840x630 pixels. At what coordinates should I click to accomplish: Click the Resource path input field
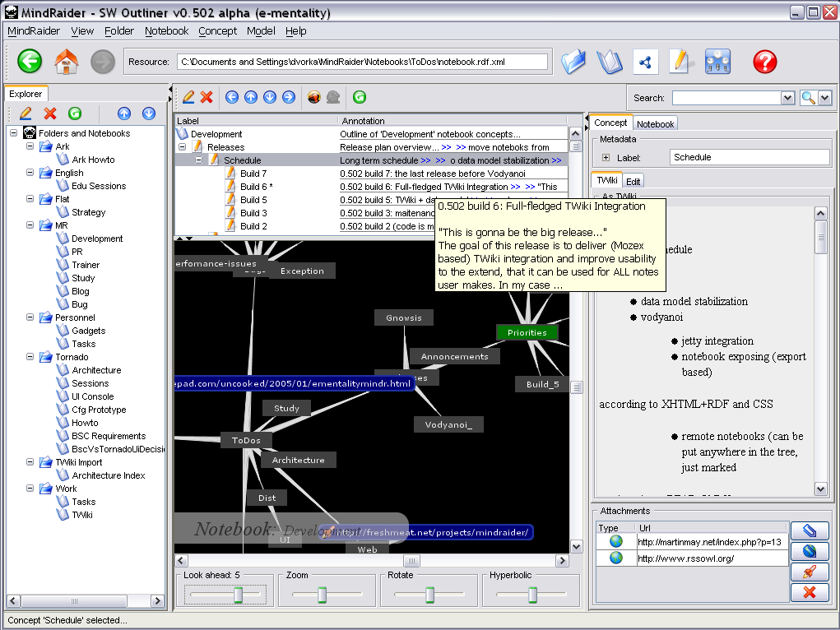pyautogui.click(x=361, y=62)
